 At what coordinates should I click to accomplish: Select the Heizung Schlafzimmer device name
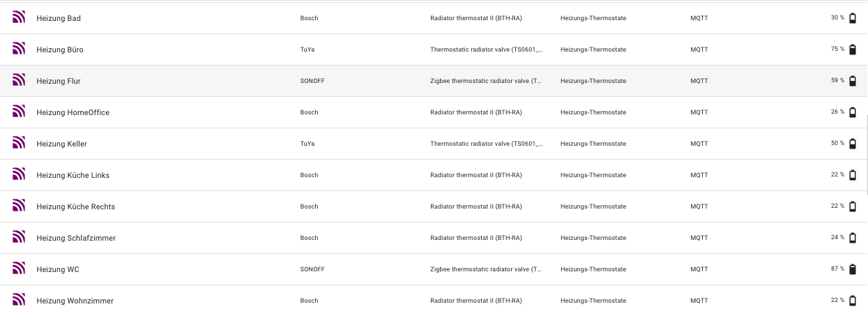click(x=76, y=238)
